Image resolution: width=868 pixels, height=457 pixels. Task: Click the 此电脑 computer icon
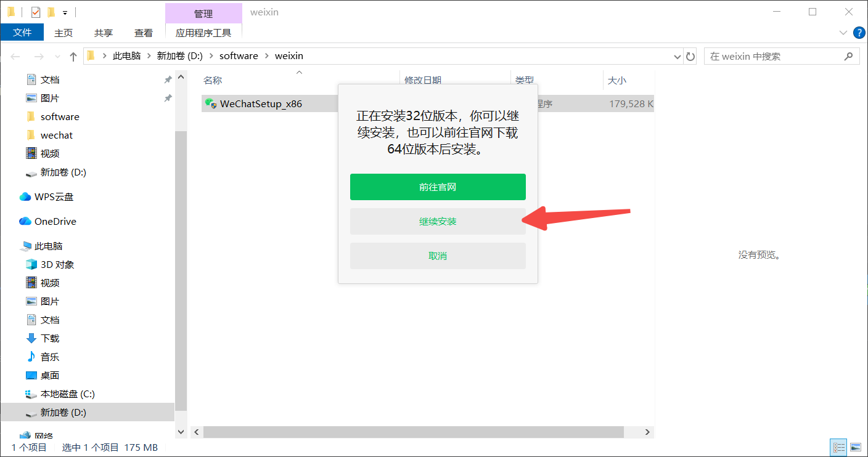tap(25, 246)
